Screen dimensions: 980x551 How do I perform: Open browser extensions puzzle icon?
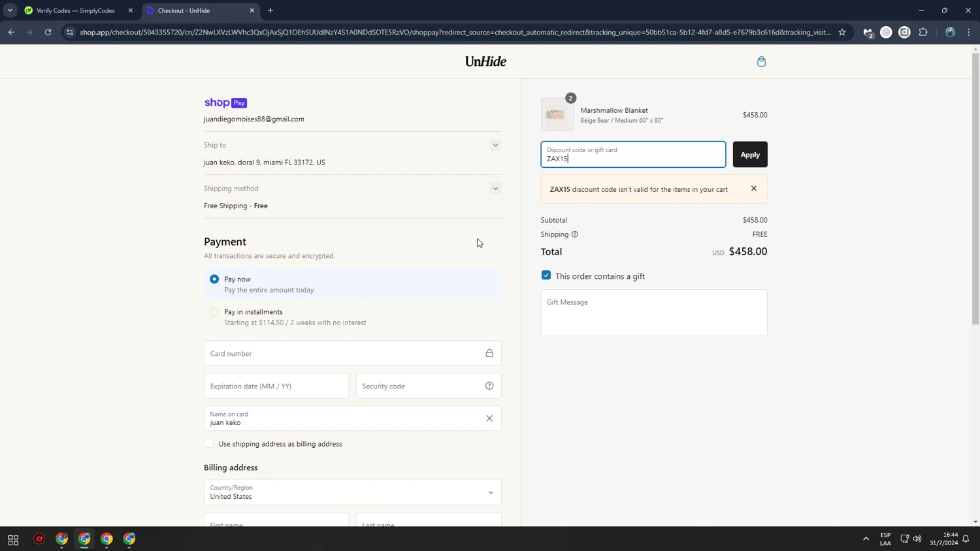tap(923, 32)
